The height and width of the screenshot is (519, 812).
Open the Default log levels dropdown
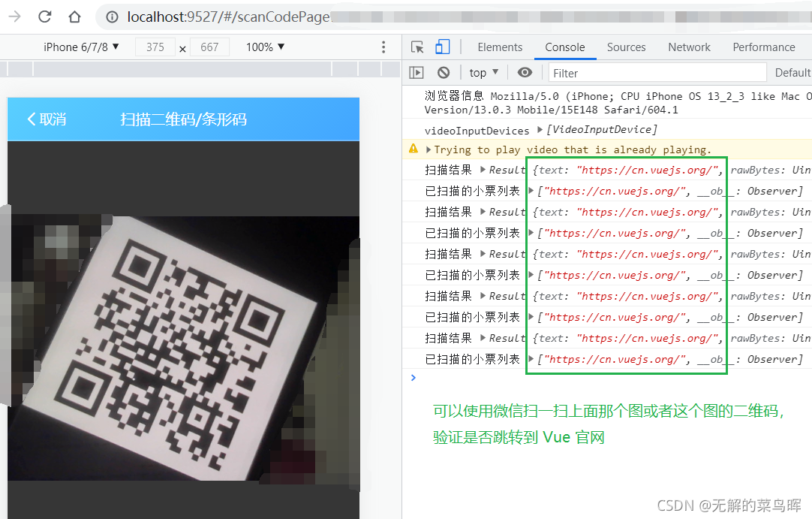(792, 73)
